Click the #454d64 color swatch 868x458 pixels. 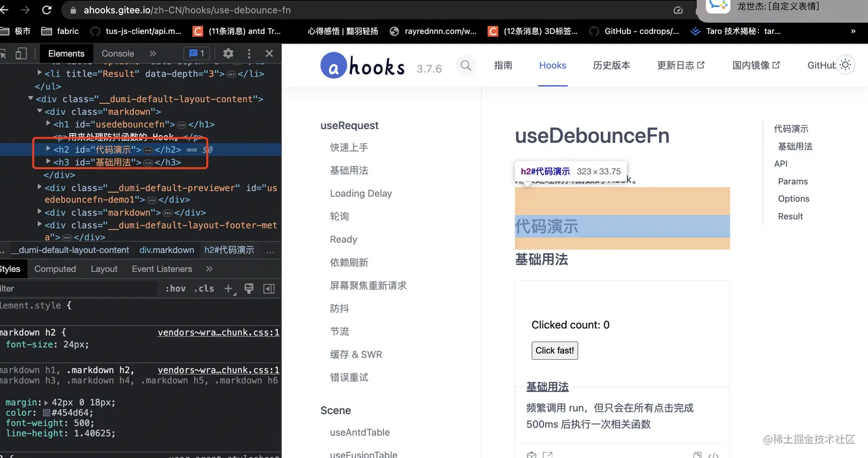coord(46,413)
